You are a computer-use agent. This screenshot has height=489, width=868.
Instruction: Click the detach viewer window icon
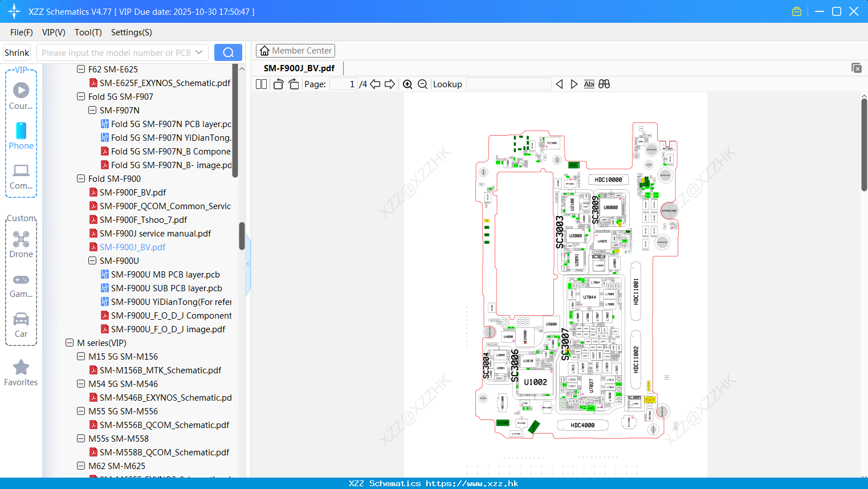tap(857, 68)
